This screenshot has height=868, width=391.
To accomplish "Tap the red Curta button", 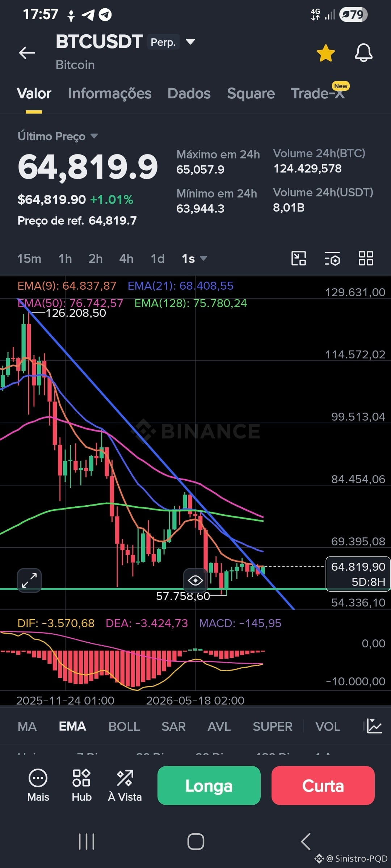I will coord(323,786).
